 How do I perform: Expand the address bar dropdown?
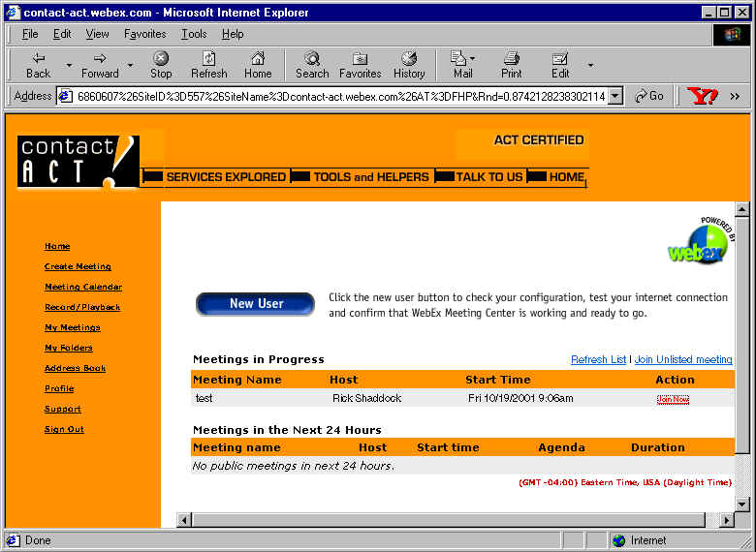click(x=615, y=96)
